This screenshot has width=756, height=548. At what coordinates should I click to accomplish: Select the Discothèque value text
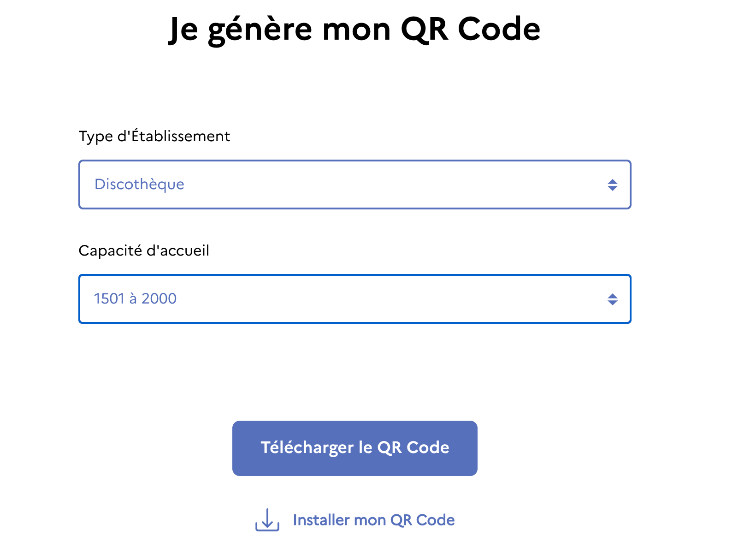coord(139,184)
